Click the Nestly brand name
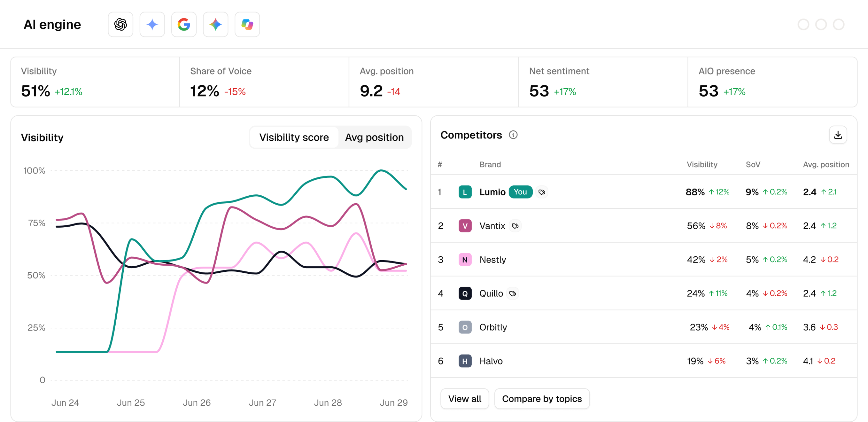Image resolution: width=868 pixels, height=422 pixels. click(493, 260)
